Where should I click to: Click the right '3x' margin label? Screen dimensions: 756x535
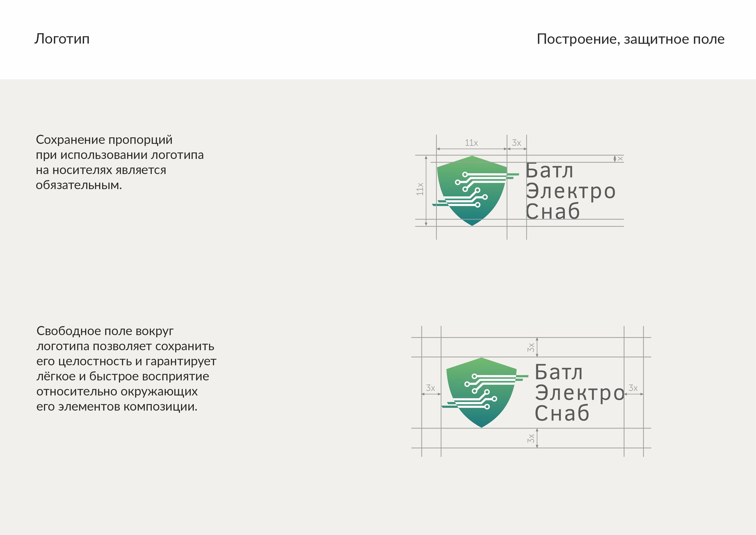pyautogui.click(x=633, y=388)
